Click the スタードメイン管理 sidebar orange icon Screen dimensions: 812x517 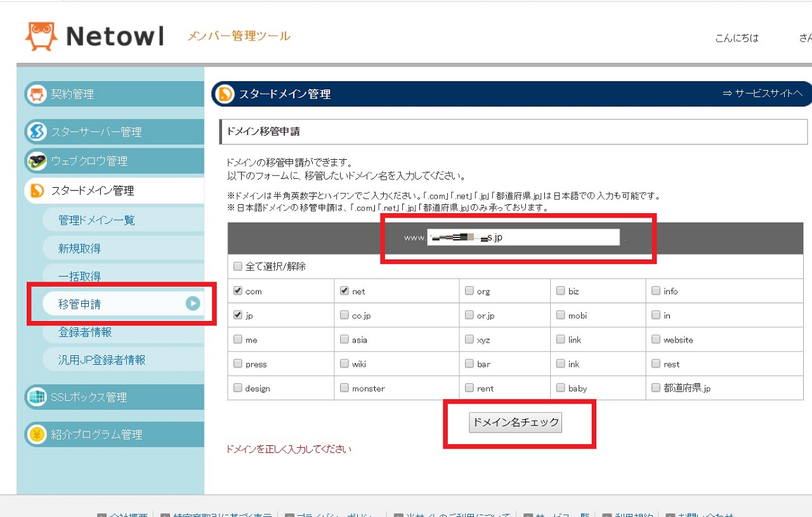(36, 191)
